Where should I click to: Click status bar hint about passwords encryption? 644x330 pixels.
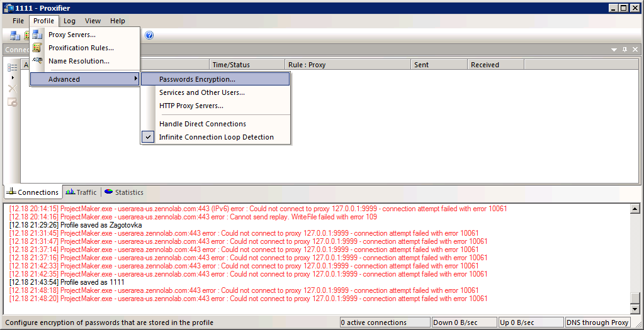tap(110, 322)
